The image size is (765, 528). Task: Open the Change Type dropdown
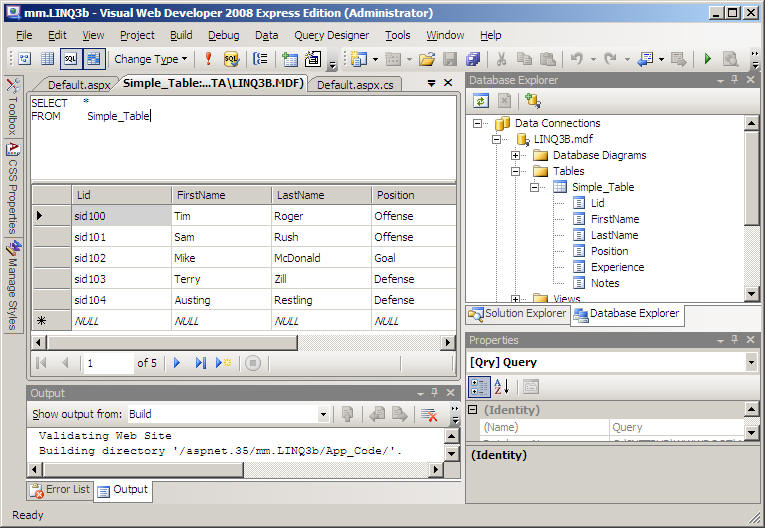150,59
